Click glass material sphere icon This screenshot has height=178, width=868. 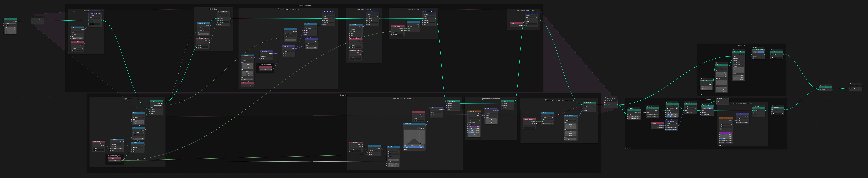pos(773,114)
